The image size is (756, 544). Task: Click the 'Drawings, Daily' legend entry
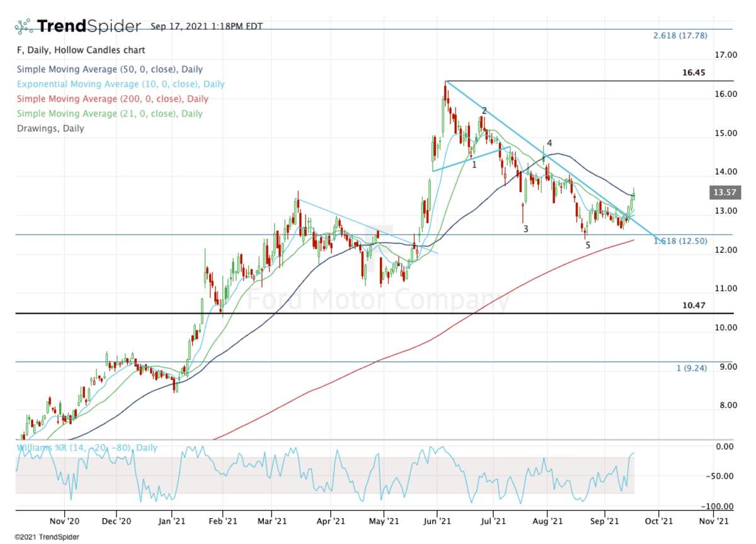(x=50, y=128)
